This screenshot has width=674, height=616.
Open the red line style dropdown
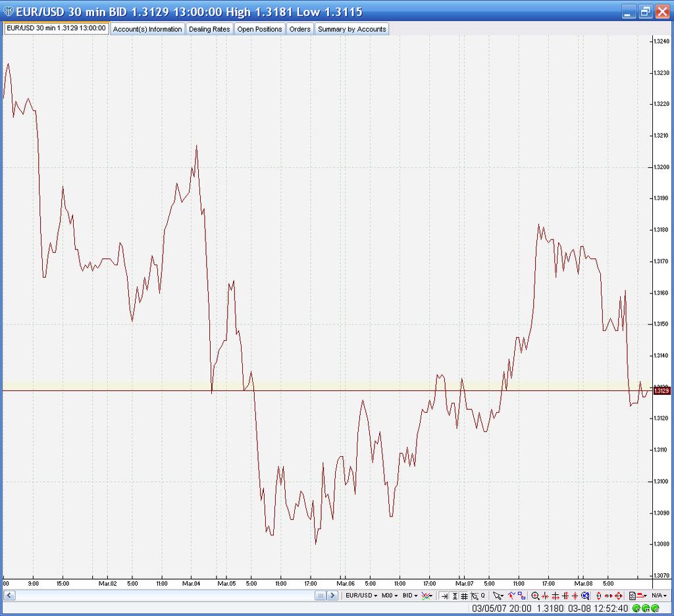(x=641, y=596)
